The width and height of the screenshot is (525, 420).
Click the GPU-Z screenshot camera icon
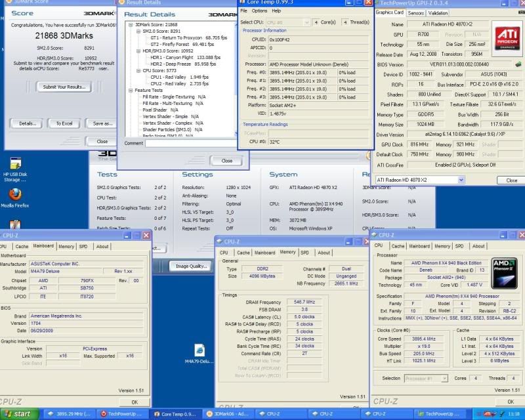tap(521, 12)
